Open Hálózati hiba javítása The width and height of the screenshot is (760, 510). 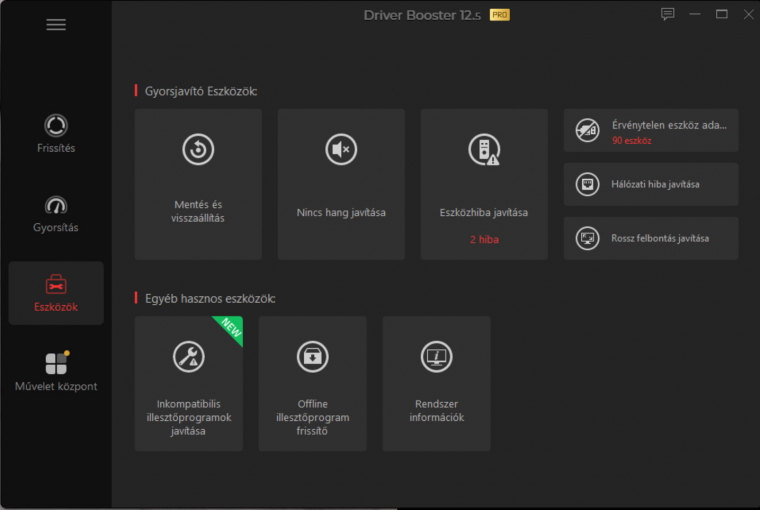[651, 184]
